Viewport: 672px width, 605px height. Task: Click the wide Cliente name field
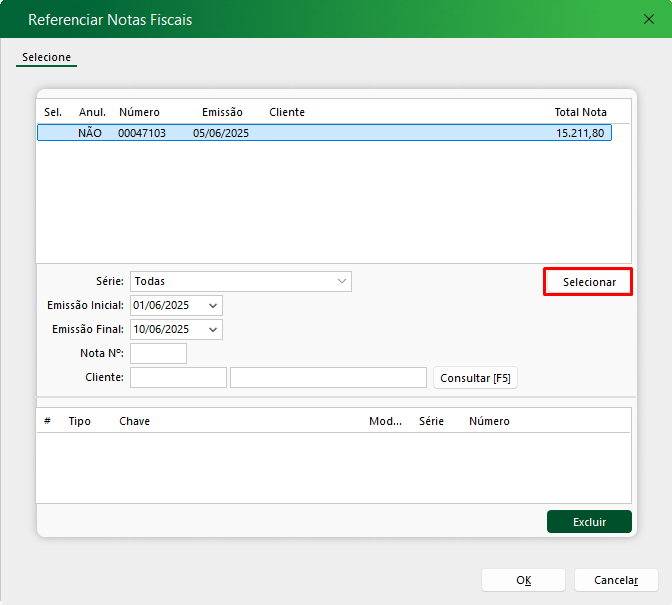pos(328,377)
